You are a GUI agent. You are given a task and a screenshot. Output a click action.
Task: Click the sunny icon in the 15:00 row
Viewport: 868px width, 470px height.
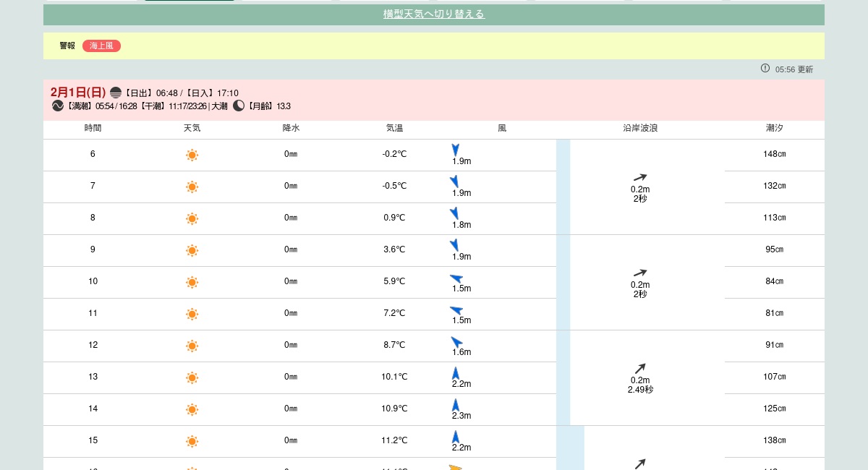click(192, 441)
